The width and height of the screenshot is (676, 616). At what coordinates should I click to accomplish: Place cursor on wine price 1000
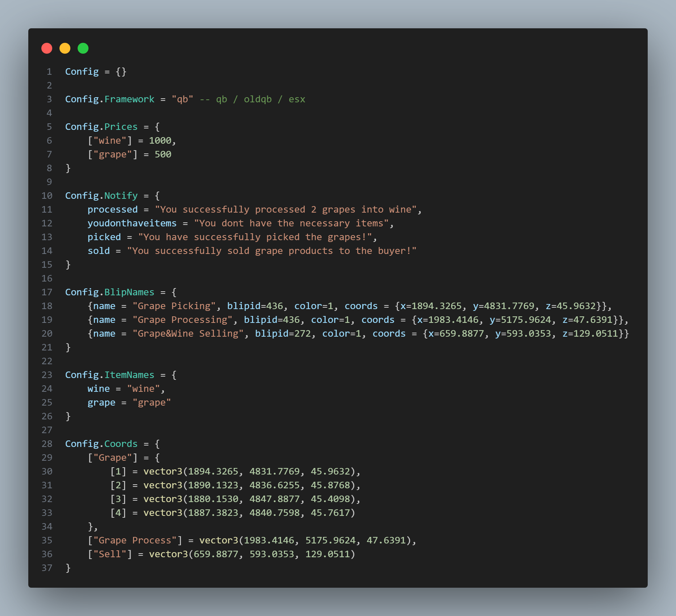[160, 141]
